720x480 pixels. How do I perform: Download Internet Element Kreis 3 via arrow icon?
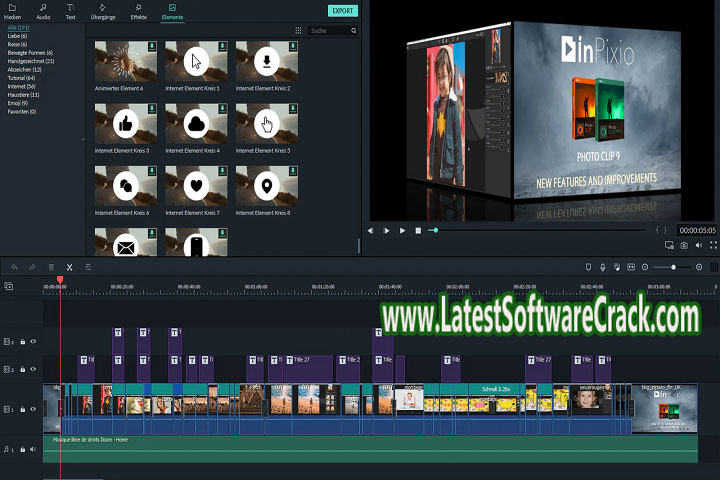coord(152,108)
